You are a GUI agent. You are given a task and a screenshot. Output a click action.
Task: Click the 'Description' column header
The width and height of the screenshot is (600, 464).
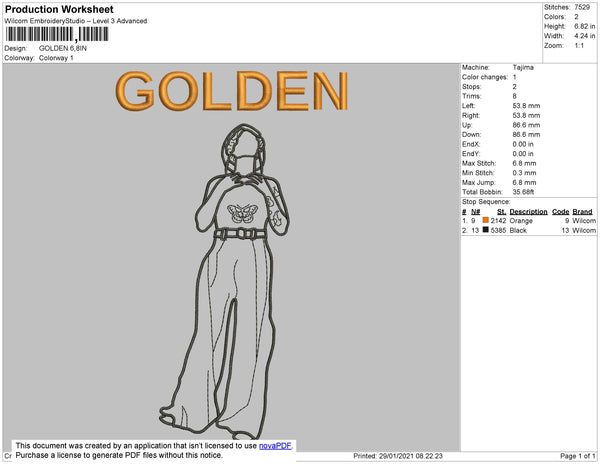[528, 212]
